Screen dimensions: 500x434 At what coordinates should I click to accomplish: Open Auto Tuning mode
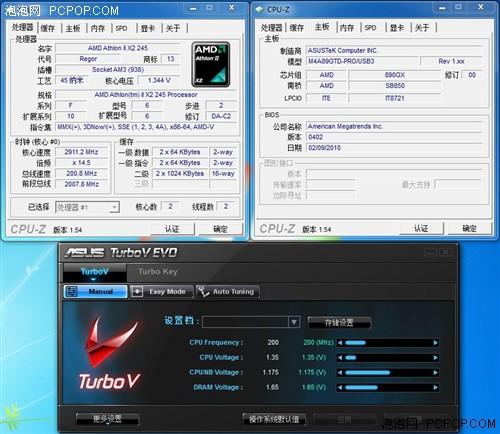228,291
